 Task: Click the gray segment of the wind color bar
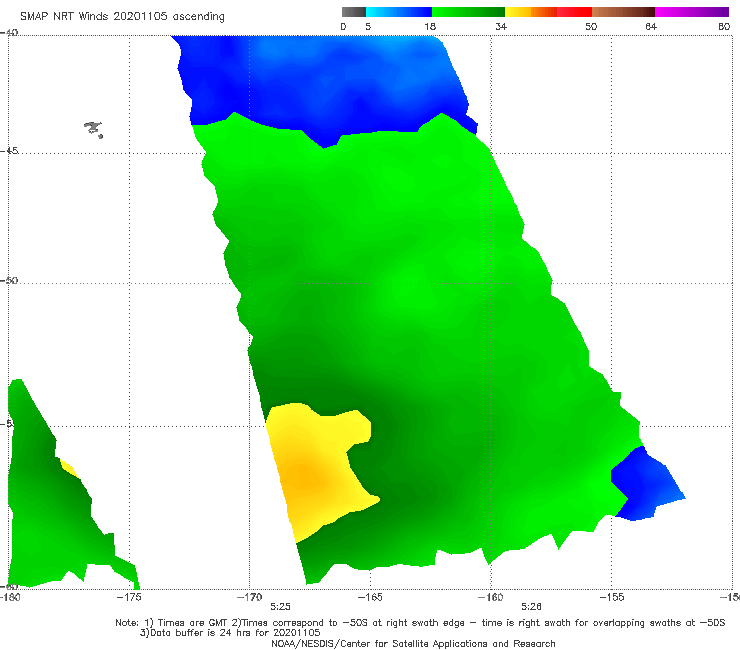[353, 12]
